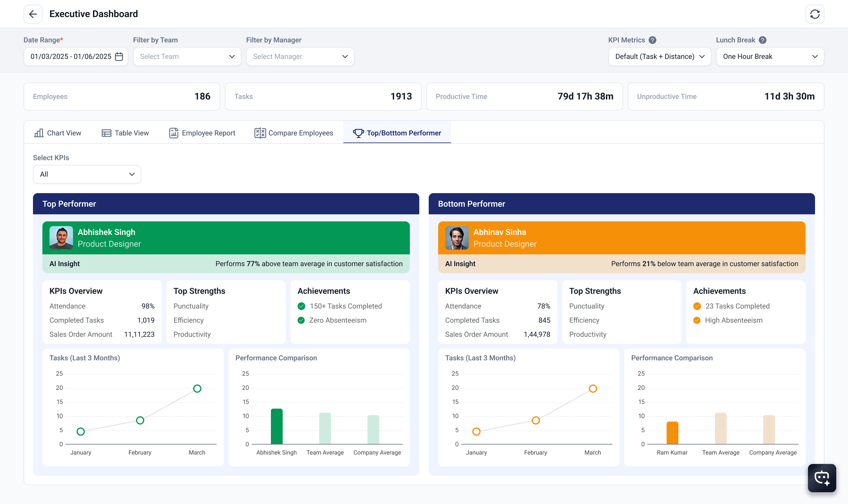Screen dimensions: 848x504
Task: Open the AI chat assistant button
Action: pyautogui.click(x=822, y=478)
